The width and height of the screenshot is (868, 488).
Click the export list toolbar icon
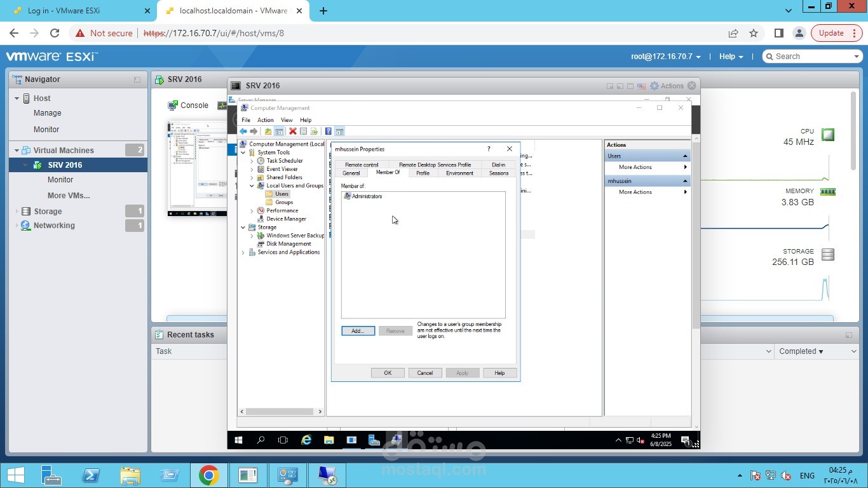tap(314, 132)
